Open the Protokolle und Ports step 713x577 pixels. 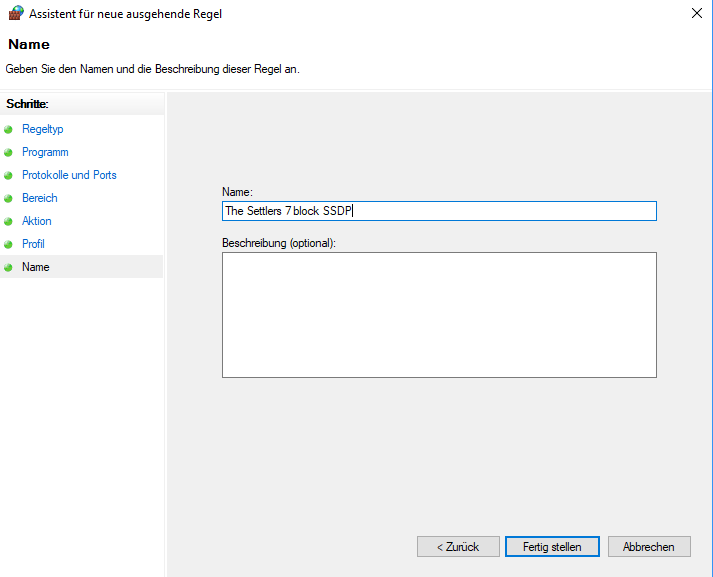click(x=69, y=175)
